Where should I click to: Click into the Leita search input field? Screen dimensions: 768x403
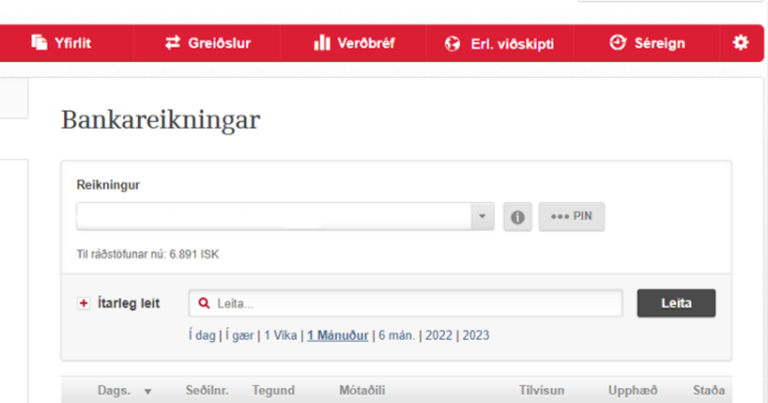point(410,303)
